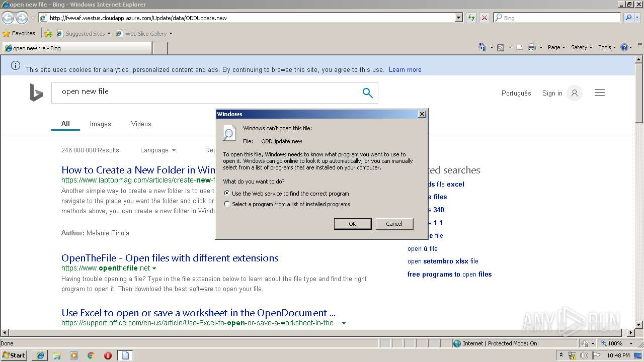
Task: Submit Bing search with magnifier icon
Action: [x=367, y=93]
